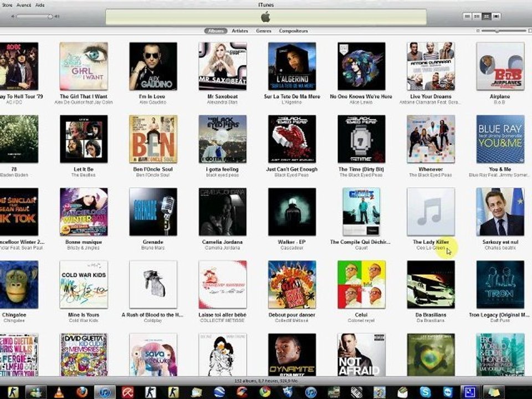The width and height of the screenshot is (532, 399).
Task: Open VLC media player from taskbar
Action: click(59, 392)
